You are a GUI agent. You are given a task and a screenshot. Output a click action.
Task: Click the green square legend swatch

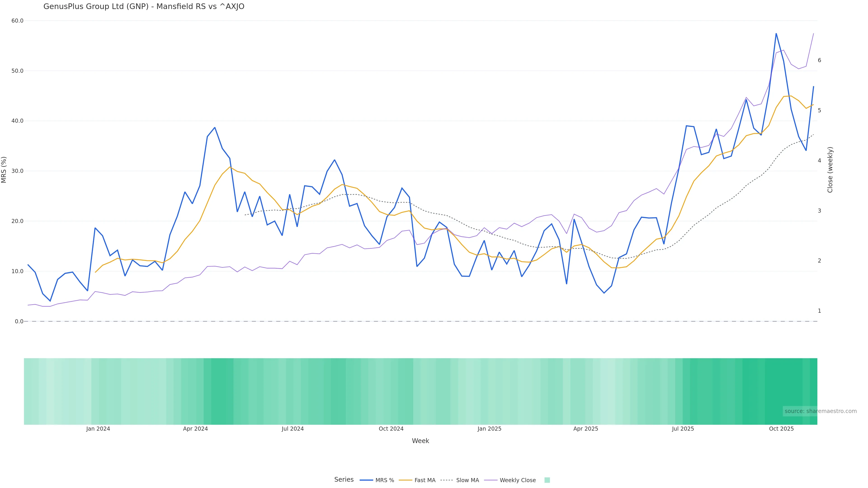click(x=547, y=480)
